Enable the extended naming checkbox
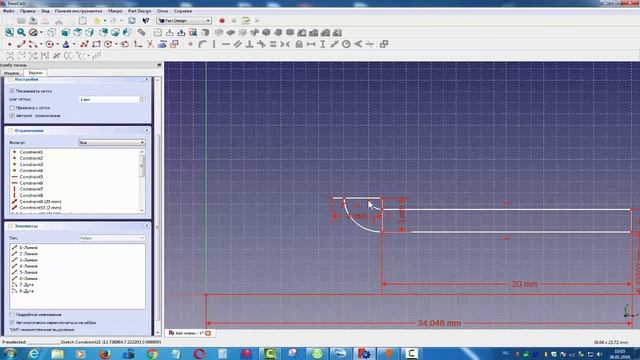 [12, 315]
